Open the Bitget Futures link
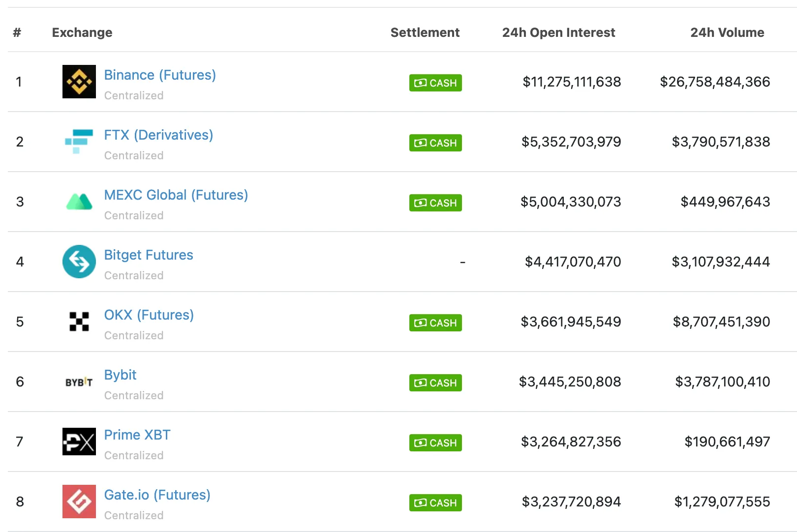This screenshot has width=797, height=532. coord(149,255)
